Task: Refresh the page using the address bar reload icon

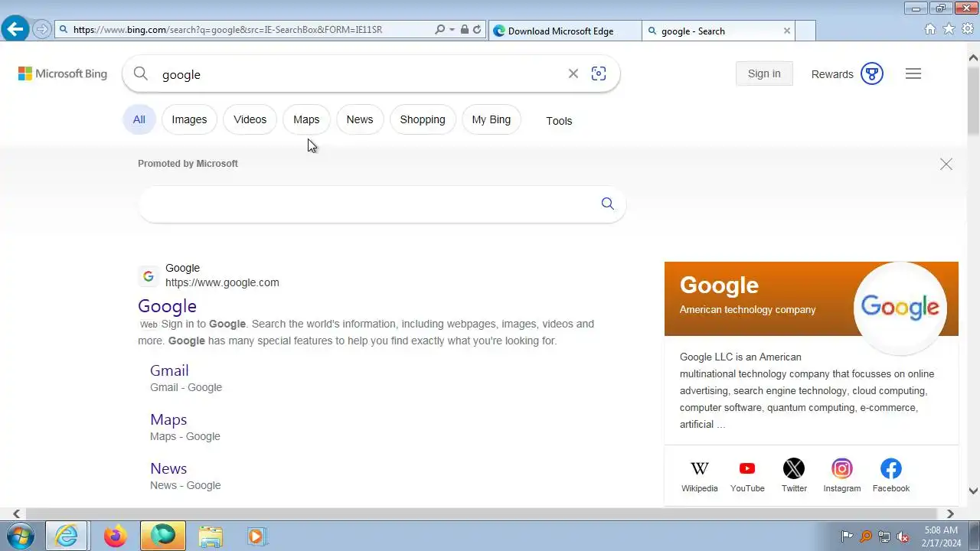Action: (x=477, y=30)
